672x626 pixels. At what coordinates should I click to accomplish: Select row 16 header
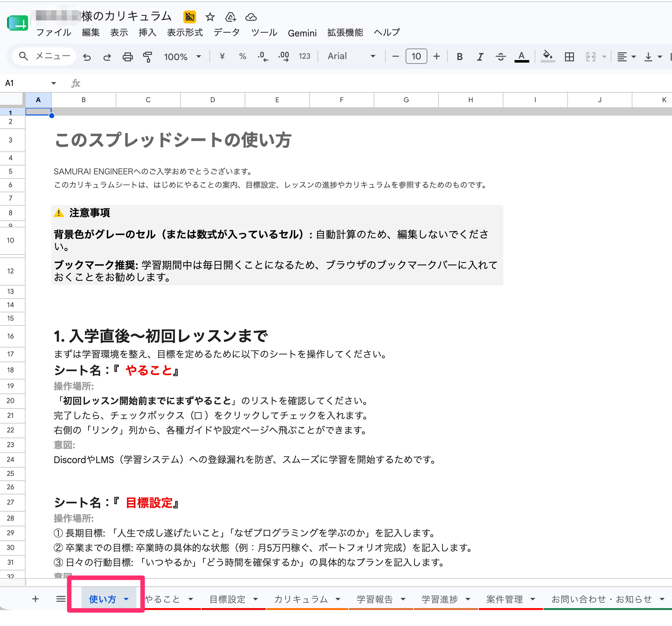pos(12,336)
